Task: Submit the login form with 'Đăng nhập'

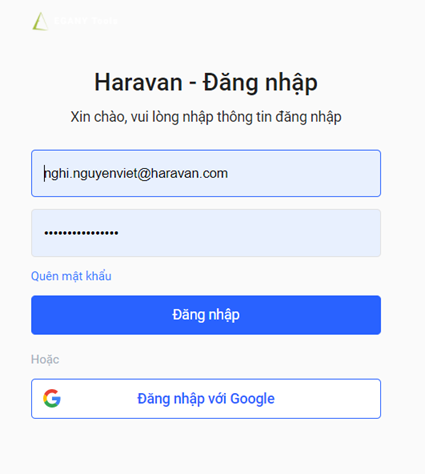Action: coord(206,315)
